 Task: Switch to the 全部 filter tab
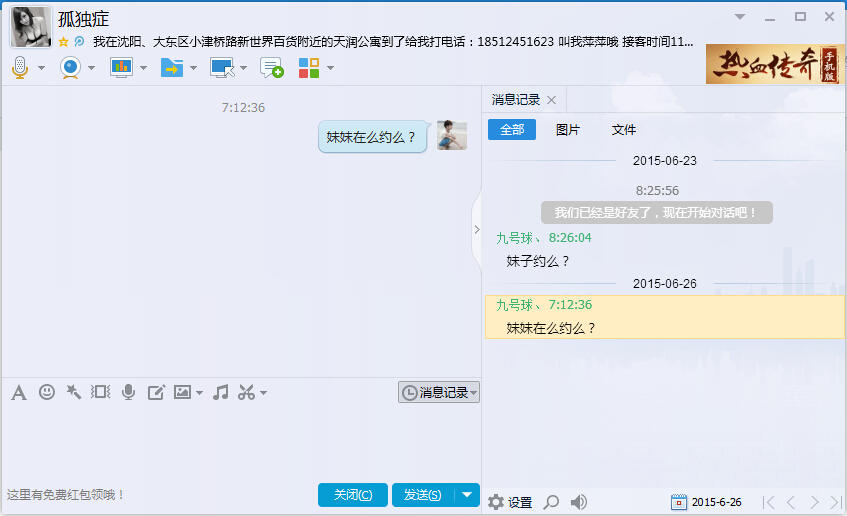point(512,130)
